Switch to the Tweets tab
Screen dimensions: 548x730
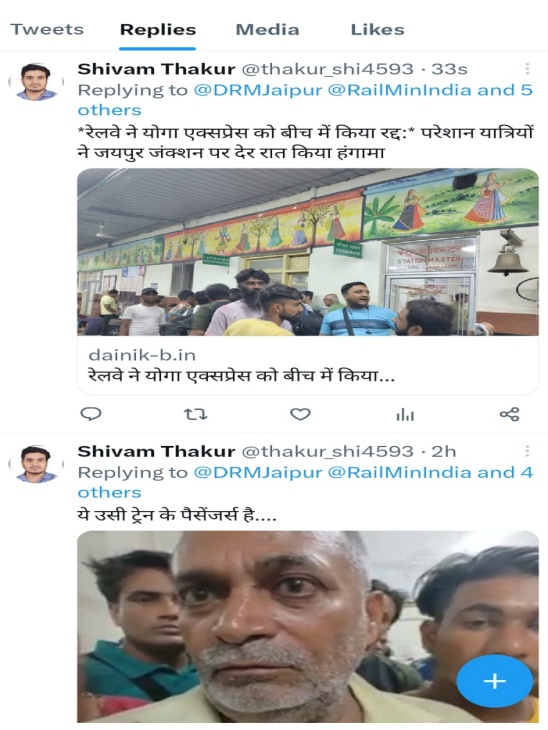[x=47, y=29]
